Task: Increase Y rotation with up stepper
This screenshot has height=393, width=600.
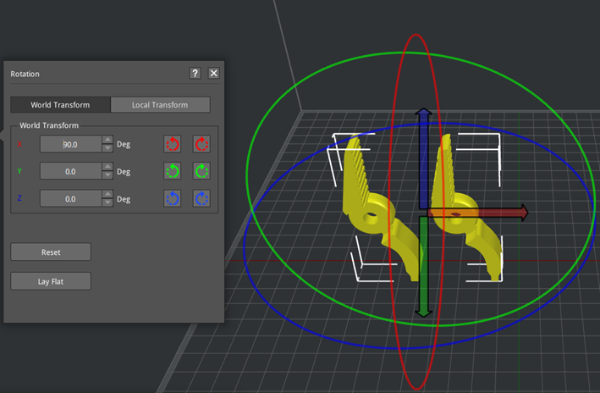Action: [108, 166]
